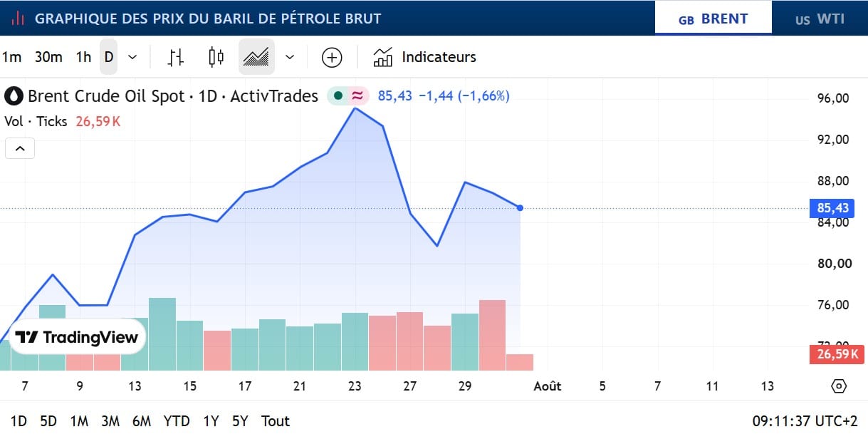
Task: Expand the chart style dropdown arrow
Action: pos(290,57)
